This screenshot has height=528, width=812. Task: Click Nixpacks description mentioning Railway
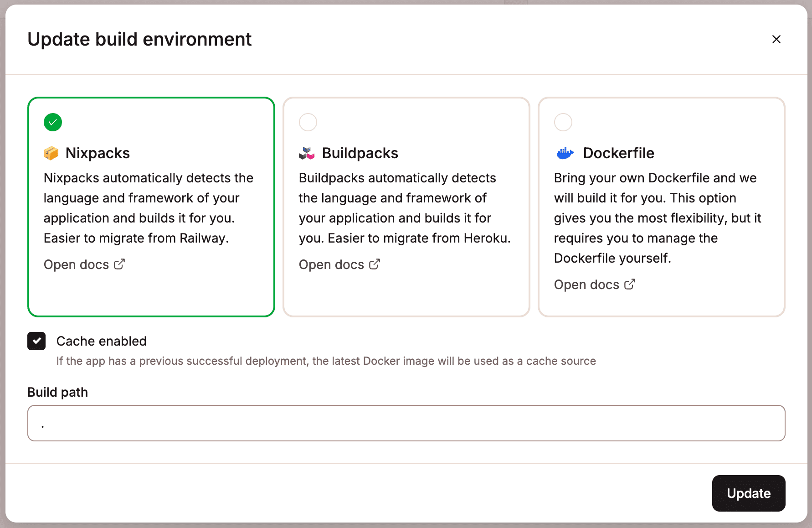point(149,208)
